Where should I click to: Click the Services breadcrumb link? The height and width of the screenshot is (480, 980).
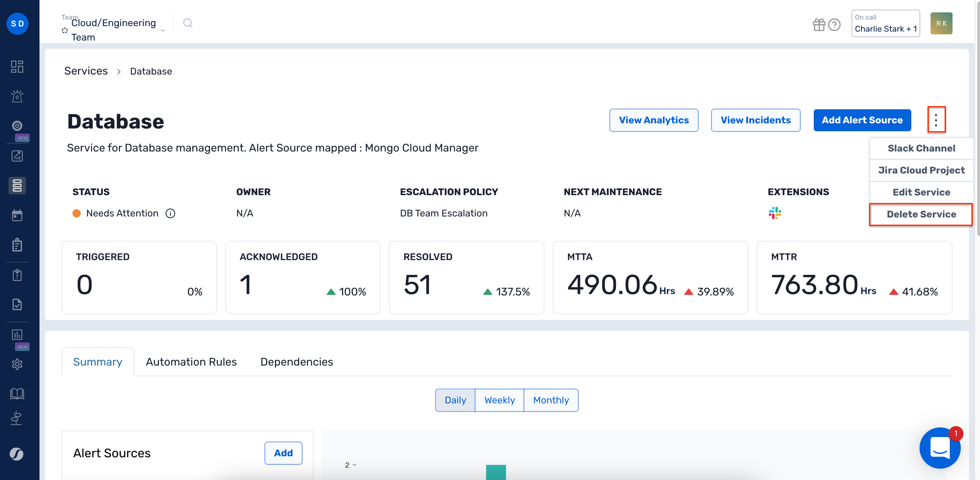[x=86, y=71]
